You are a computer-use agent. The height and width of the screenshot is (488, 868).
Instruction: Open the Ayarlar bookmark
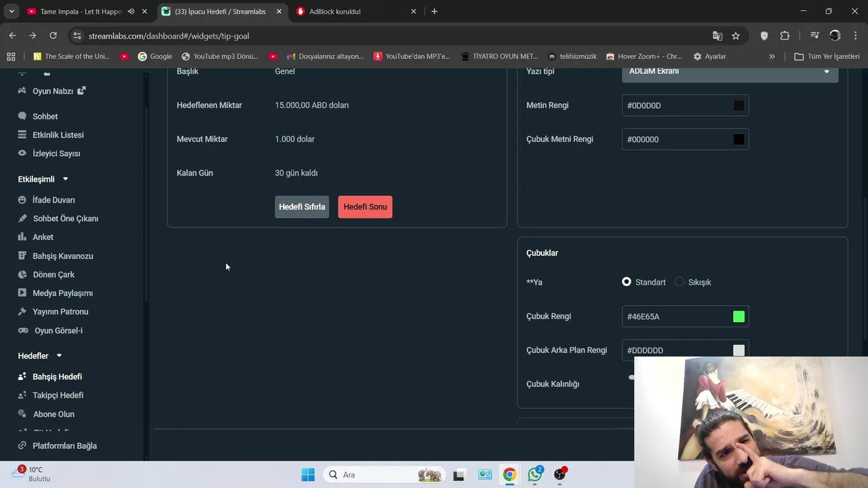[x=709, y=56]
